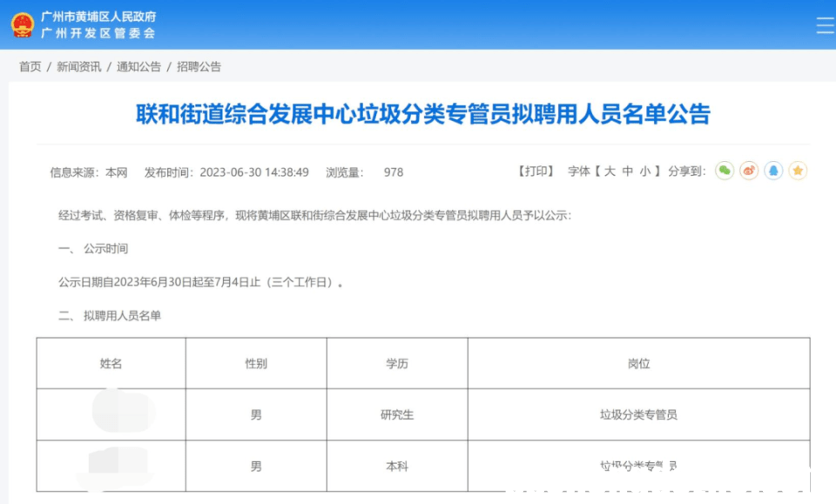The image size is (836, 504).
Task: Set font size to 小 (small)
Action: coord(644,171)
